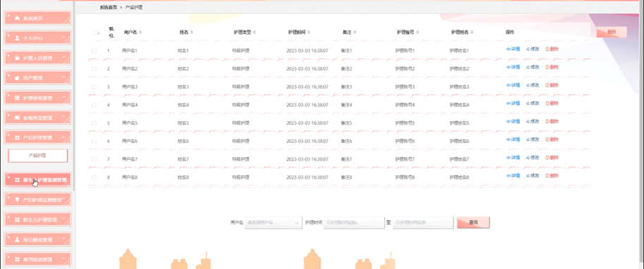Click the 护理时间结束 end date field
644x269 pixels.
coord(423,223)
